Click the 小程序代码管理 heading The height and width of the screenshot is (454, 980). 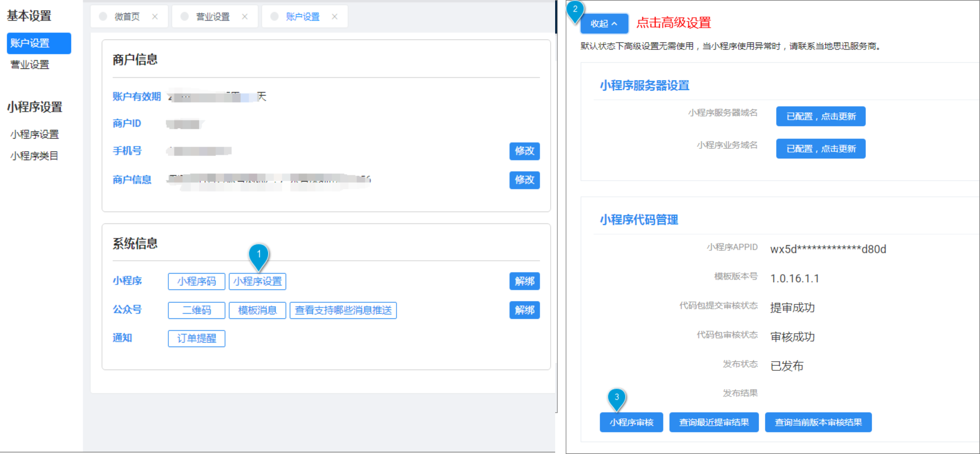click(x=639, y=220)
